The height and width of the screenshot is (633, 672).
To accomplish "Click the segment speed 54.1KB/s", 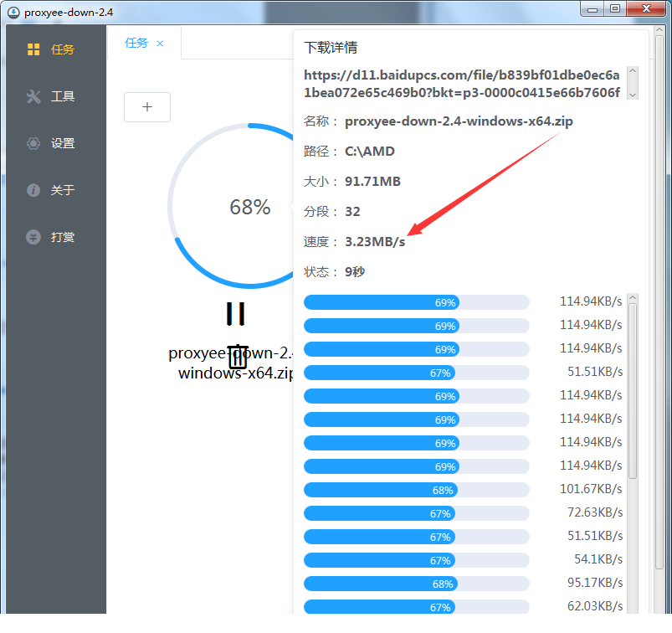I will tap(598, 559).
